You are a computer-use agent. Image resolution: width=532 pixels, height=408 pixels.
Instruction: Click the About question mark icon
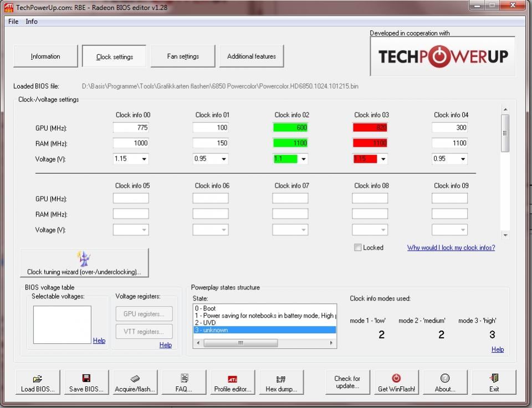445,378
